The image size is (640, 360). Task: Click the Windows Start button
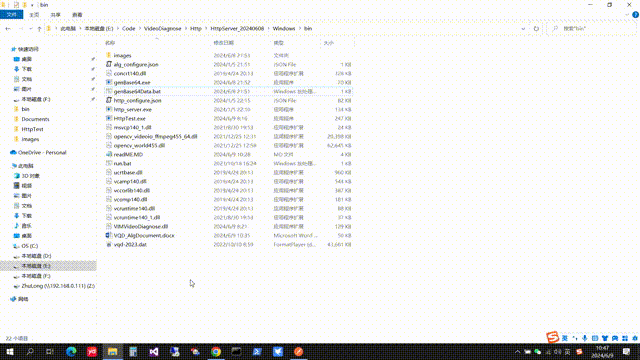pos(10,351)
